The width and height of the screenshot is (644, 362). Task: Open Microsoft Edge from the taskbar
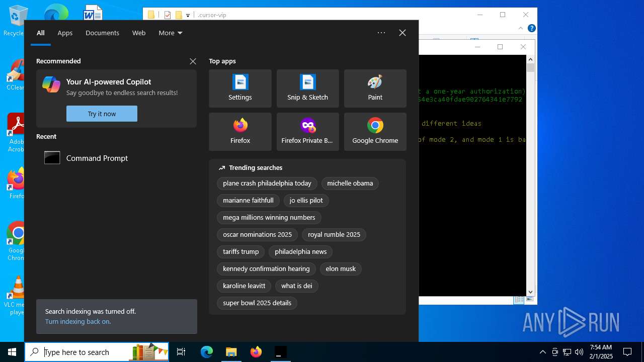[207, 352]
